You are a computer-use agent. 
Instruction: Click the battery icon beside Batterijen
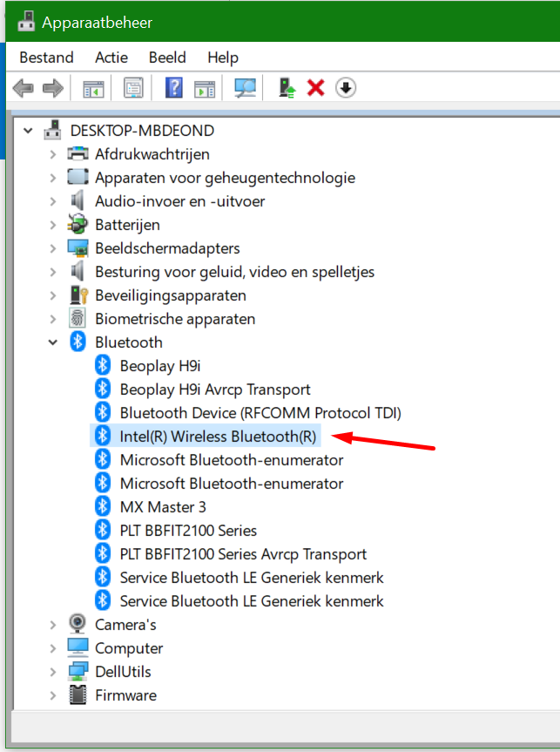pyautogui.click(x=78, y=225)
